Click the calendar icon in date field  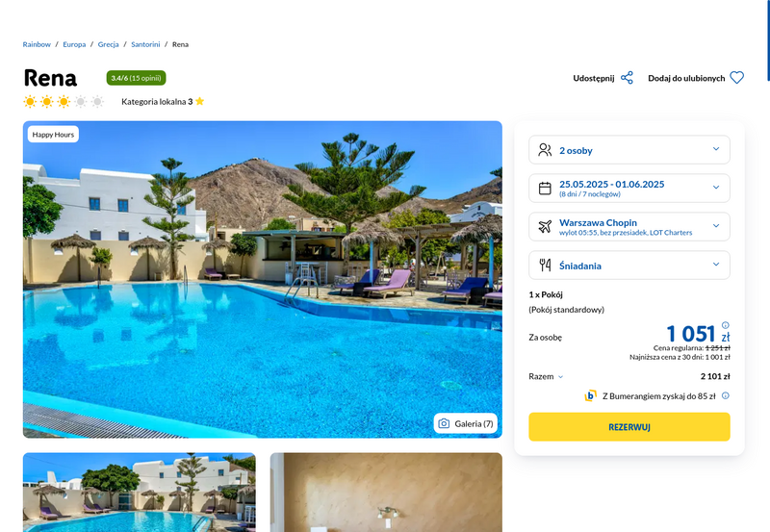(x=545, y=188)
